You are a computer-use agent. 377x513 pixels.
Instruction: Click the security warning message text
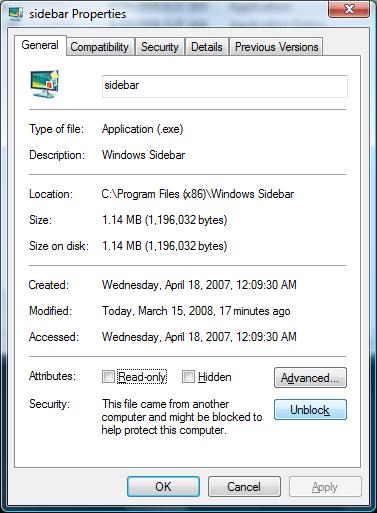[x=182, y=417]
